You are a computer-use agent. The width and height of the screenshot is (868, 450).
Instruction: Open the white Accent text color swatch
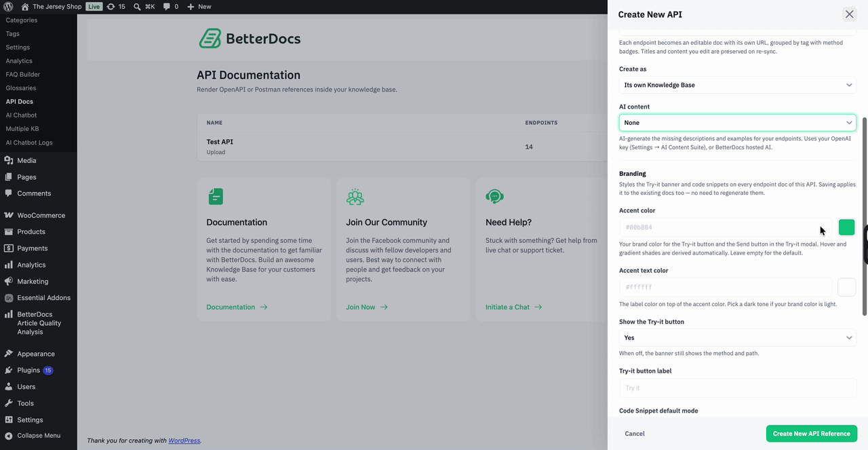point(846,287)
